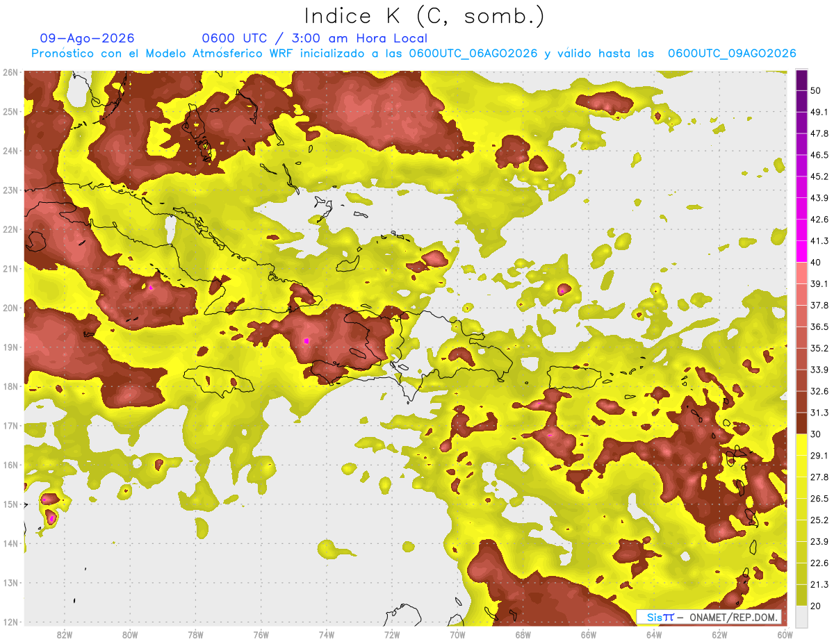
Task: Select the "13N" latitude label
Action: (x=10, y=582)
